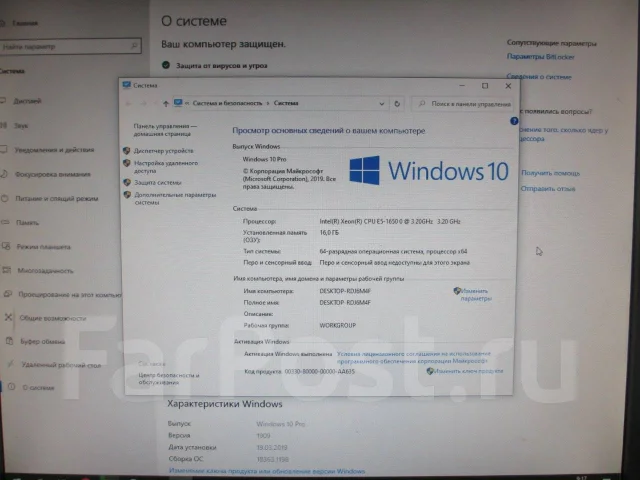Screen dimensions: 640x480
Task: Open Общие возможности in Settings sidebar
Action: 53,318
